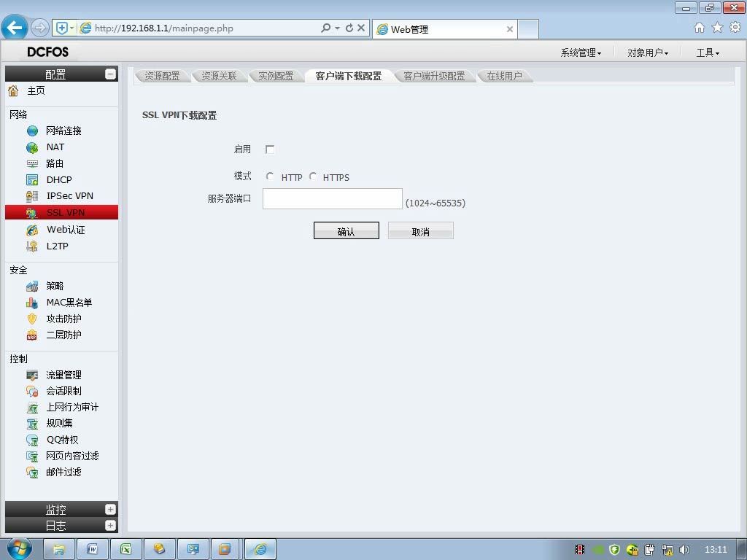Click the 网页内容过滤 icon

coord(32,456)
